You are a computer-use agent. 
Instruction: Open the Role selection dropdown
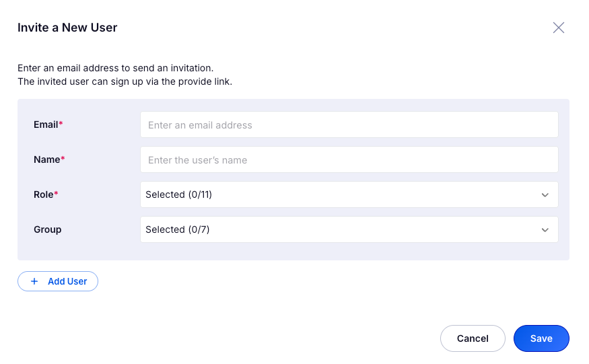349,194
